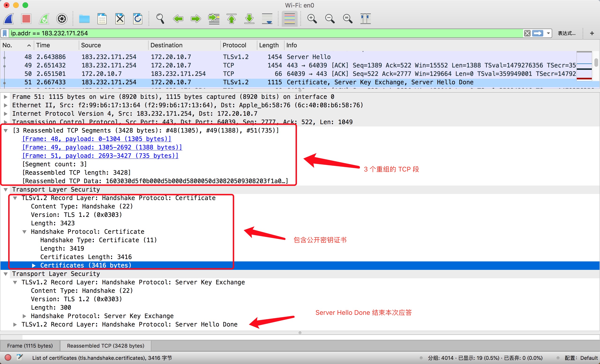Expand the Certificates (3416 bytes) node
This screenshot has width=600, height=364.
[34, 265]
